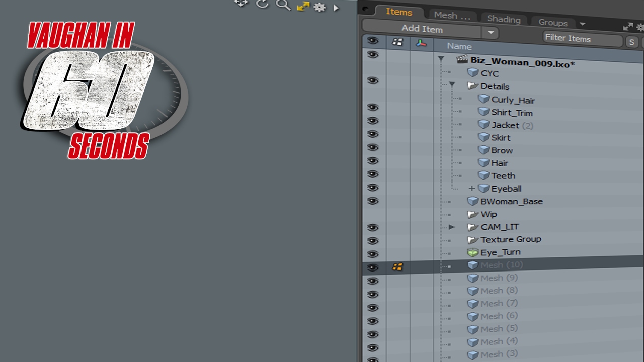This screenshot has width=644, height=362.
Task: Click the yellow maximize viewport arrows icon
Action: coord(303,6)
